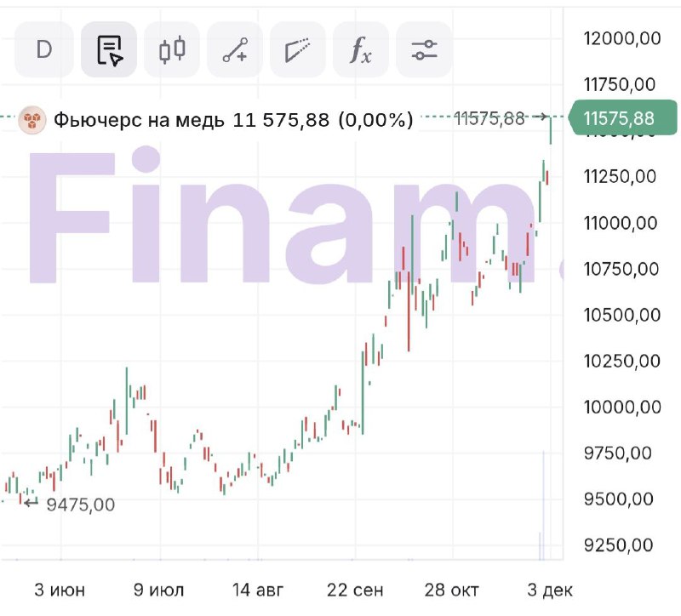Viewport: 681px width, 616px height.
Task: Click the 10000,00 price axis label
Action: tap(622, 407)
